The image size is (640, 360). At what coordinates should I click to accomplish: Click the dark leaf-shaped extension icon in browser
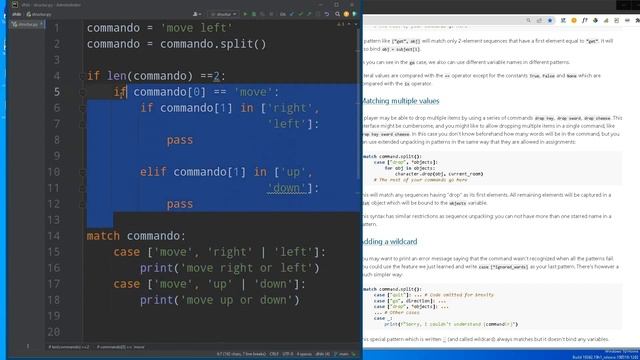(x=596, y=20)
